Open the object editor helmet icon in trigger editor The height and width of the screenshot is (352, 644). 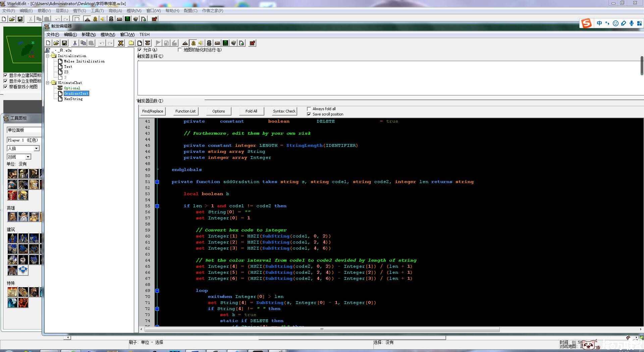pyautogui.click(x=209, y=43)
